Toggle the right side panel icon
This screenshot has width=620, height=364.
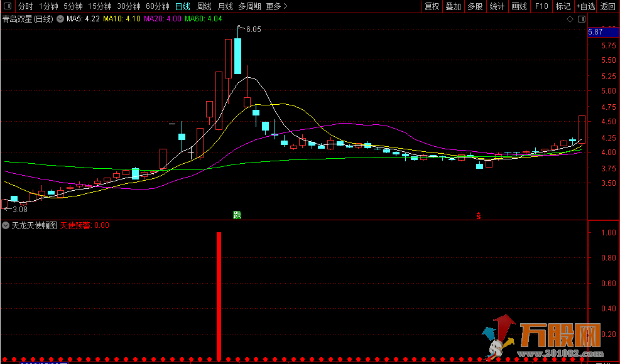581,19
